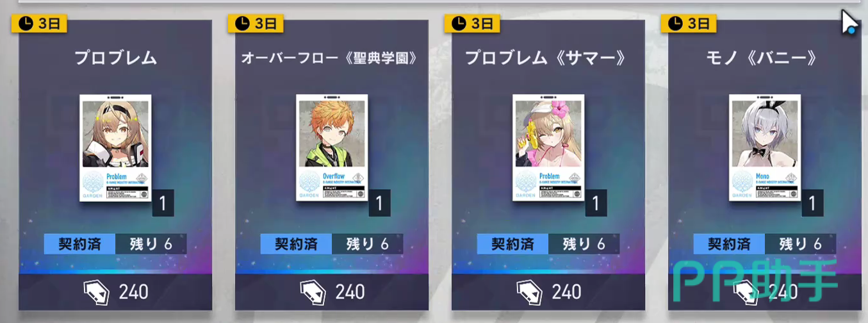This screenshot has width=868, height=323.
Task: Click 残り 6 counter on モノ《バニー》 card
Action: 801,244
